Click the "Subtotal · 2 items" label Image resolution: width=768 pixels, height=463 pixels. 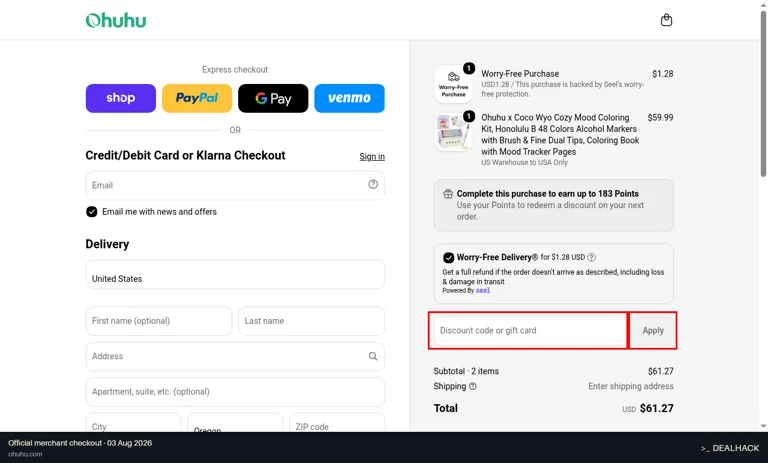coord(466,371)
